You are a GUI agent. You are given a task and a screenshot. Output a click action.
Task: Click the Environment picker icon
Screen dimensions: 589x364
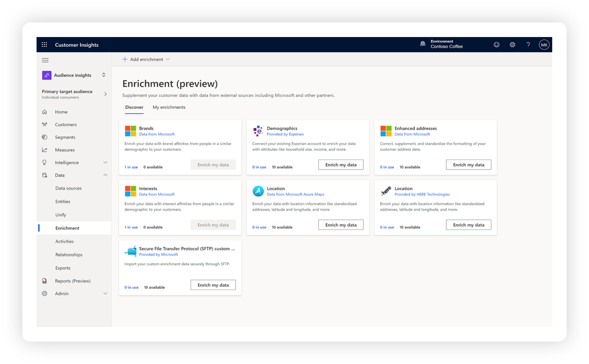[423, 44]
